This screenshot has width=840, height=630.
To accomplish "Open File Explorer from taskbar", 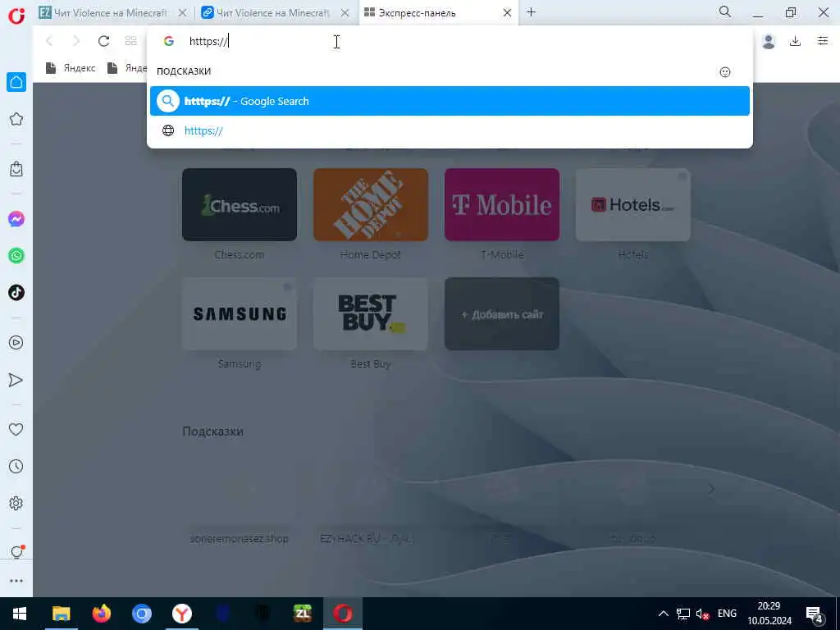I will click(61, 614).
